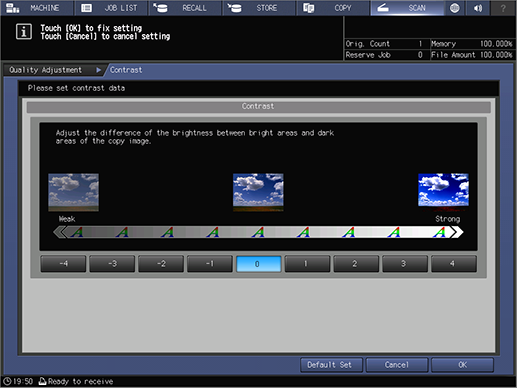Click the COPY pages icon
The height and width of the screenshot is (388, 517).
click(x=309, y=8)
